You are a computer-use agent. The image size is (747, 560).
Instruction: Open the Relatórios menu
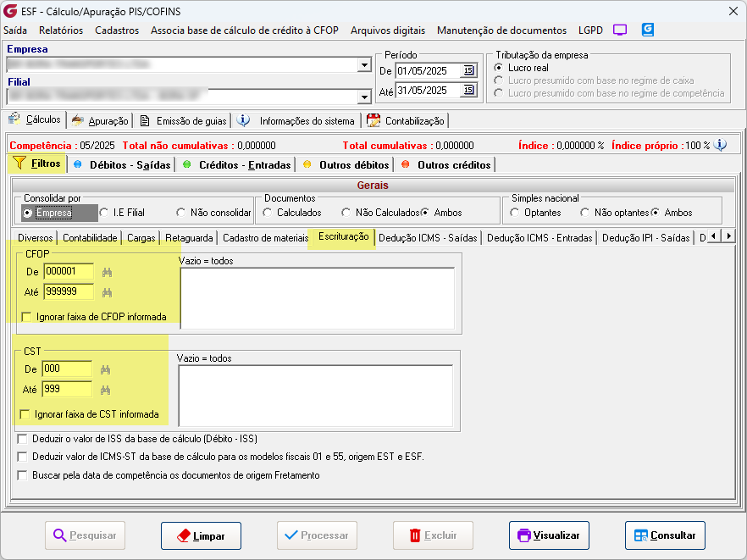coord(61,30)
